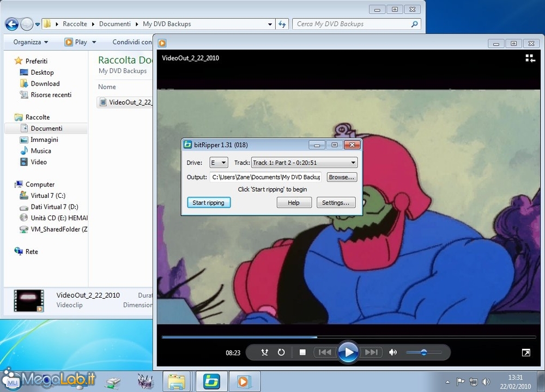This screenshot has height=392, width=545.
Task: Refresh the Explorer folder view
Action: [282, 24]
